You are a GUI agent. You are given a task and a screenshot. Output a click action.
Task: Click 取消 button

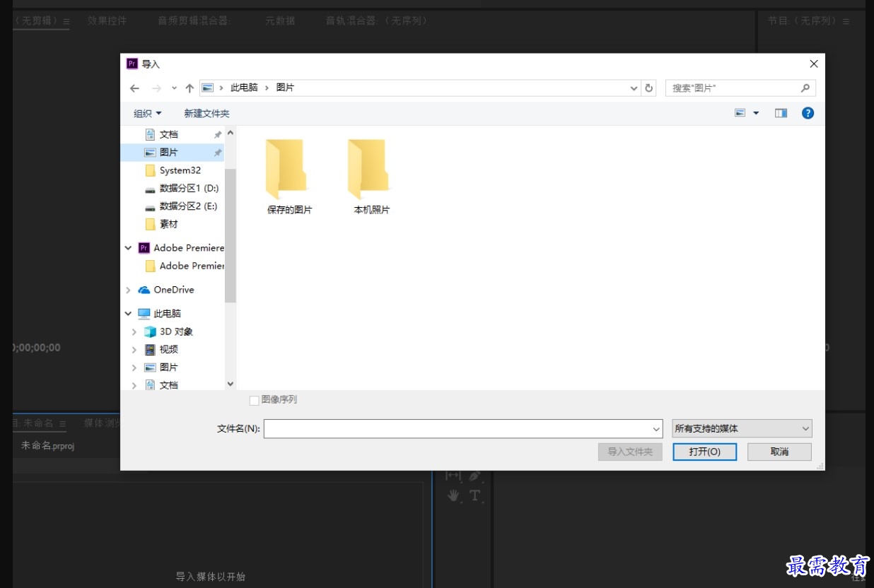click(779, 452)
